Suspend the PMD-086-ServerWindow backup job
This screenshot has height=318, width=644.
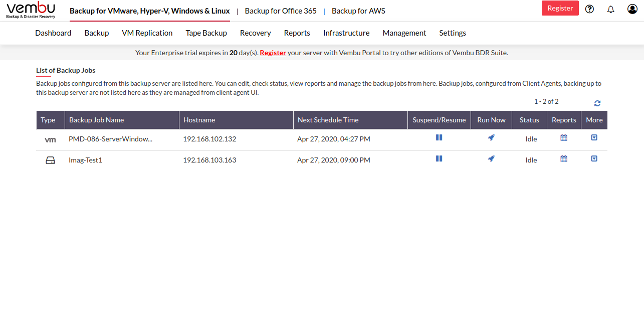point(439,137)
